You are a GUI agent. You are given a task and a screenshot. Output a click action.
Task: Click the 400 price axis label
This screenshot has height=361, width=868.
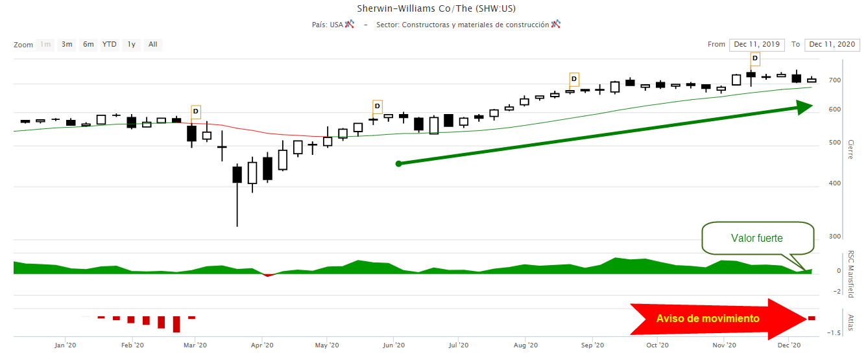[x=834, y=183]
